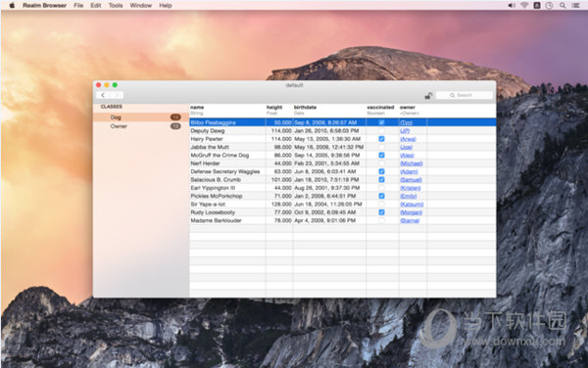
Task: Follow owner link for Rudy Loosebooty row
Action: [411, 212]
